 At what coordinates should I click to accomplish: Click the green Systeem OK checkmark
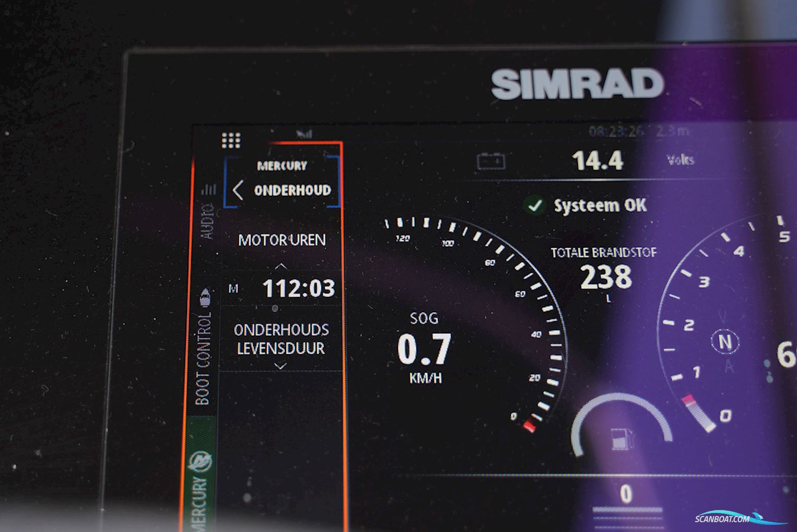pyautogui.click(x=534, y=205)
